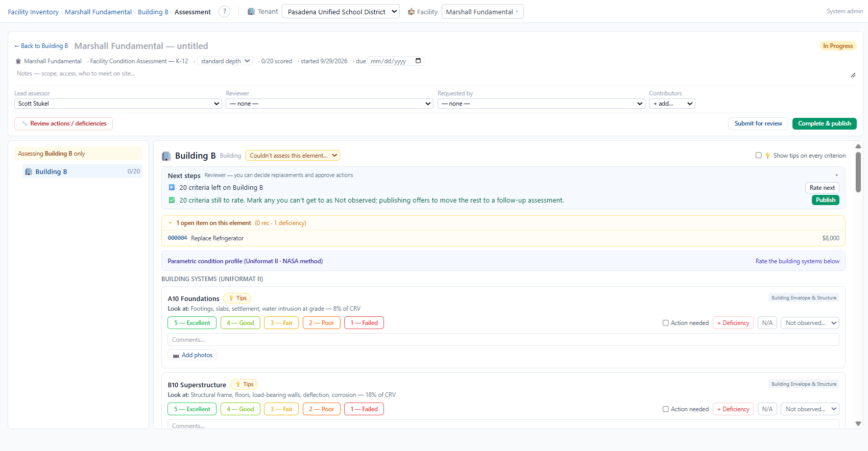Click the camera icon in A10 Add photos
Screen dimensions: 868x451
click(176, 356)
